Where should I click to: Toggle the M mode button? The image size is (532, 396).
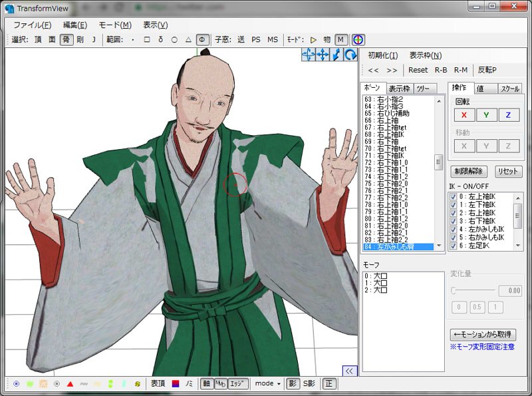(x=340, y=40)
